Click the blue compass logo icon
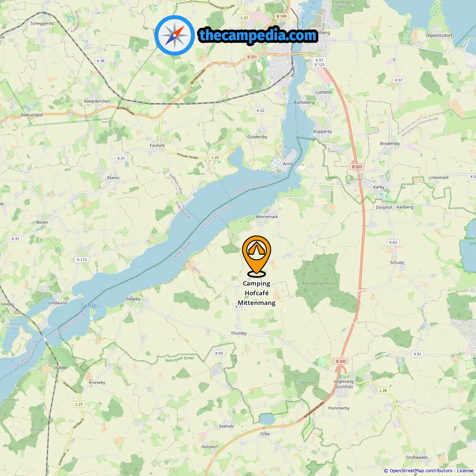Image resolution: width=476 pixels, height=476 pixels. coord(175,35)
